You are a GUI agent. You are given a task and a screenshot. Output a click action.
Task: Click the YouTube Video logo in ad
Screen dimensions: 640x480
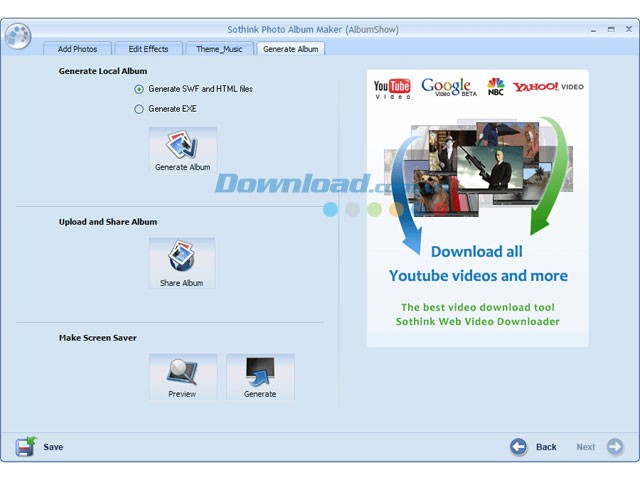pos(392,88)
